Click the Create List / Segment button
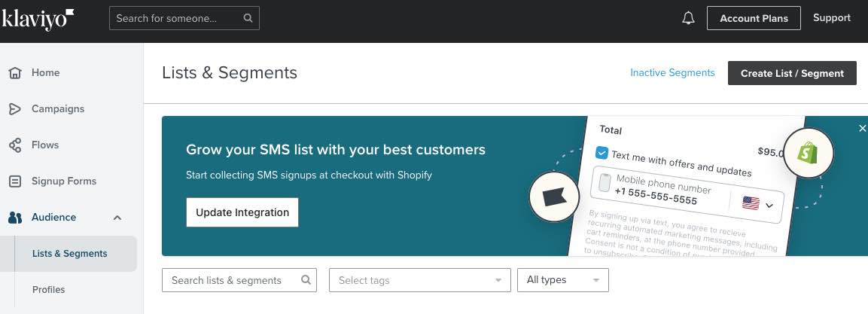868x314 pixels. [792, 73]
